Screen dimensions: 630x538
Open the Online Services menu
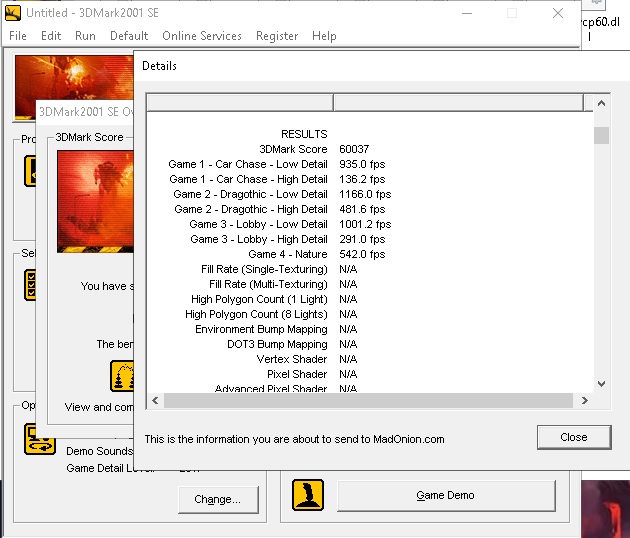(x=202, y=36)
